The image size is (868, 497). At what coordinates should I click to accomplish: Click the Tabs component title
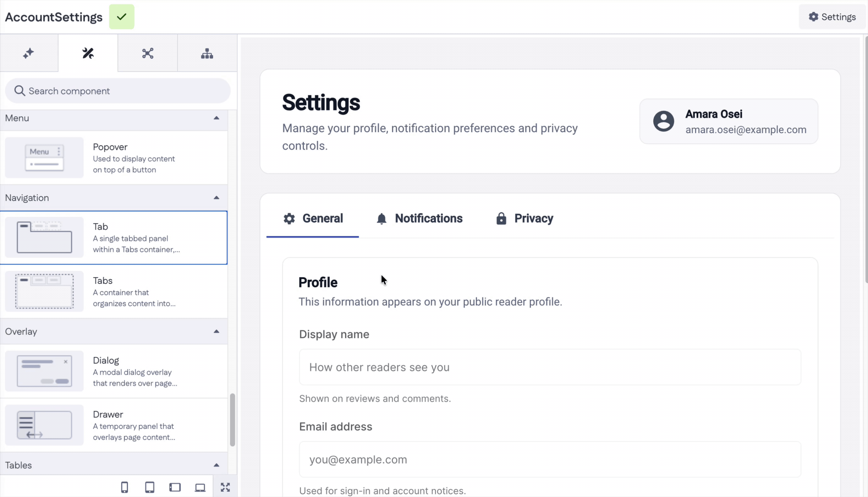pyautogui.click(x=103, y=281)
